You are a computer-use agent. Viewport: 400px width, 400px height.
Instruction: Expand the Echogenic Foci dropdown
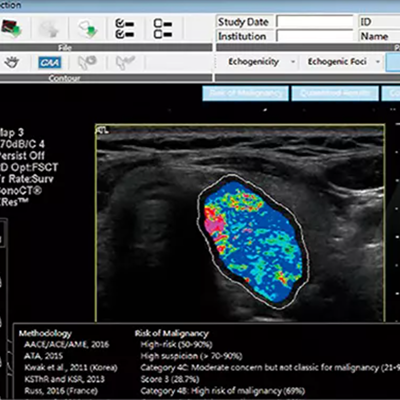(x=341, y=62)
